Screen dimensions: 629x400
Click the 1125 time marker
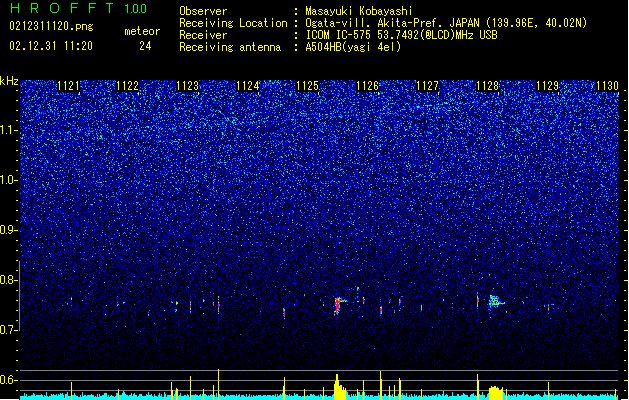[307, 86]
